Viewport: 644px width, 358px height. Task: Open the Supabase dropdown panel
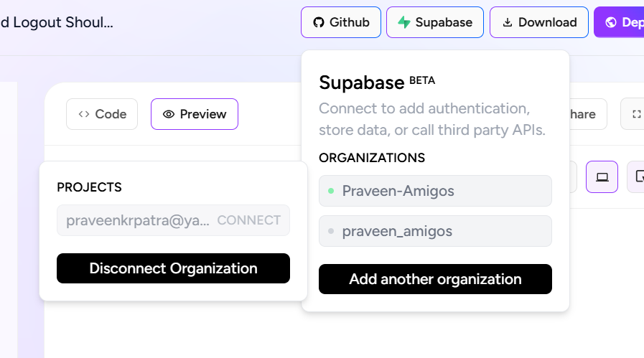(x=434, y=22)
